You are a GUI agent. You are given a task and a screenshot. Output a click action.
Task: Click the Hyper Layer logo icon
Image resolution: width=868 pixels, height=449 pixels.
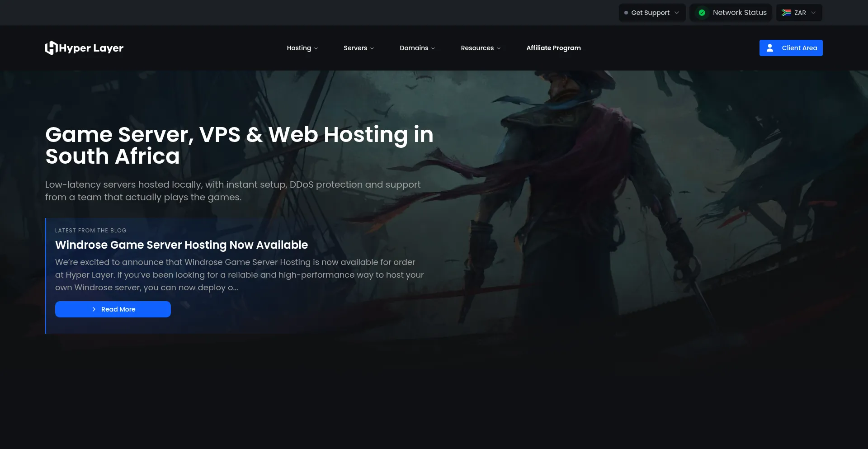51,48
